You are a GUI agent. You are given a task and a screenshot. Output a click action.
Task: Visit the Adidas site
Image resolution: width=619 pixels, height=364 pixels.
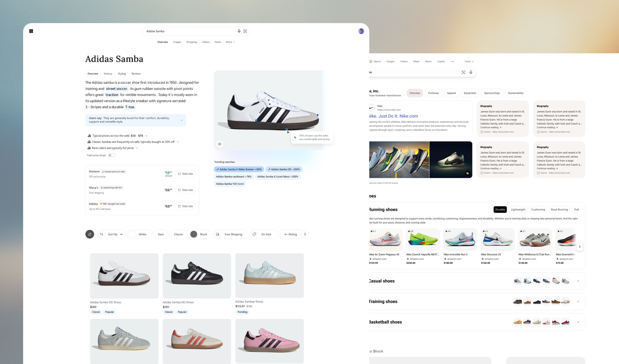click(x=186, y=206)
